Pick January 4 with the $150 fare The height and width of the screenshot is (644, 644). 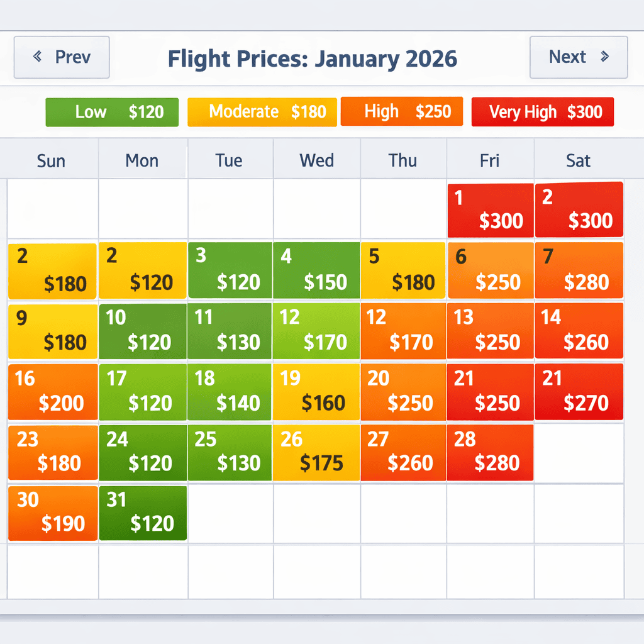point(316,270)
